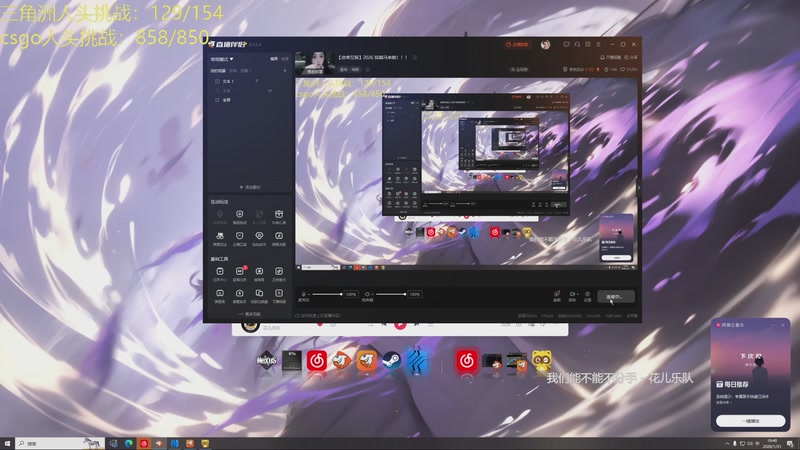This screenshot has height=450, width=800.
Task: Mute the 扬声器 speaker icon
Action: tap(367, 294)
